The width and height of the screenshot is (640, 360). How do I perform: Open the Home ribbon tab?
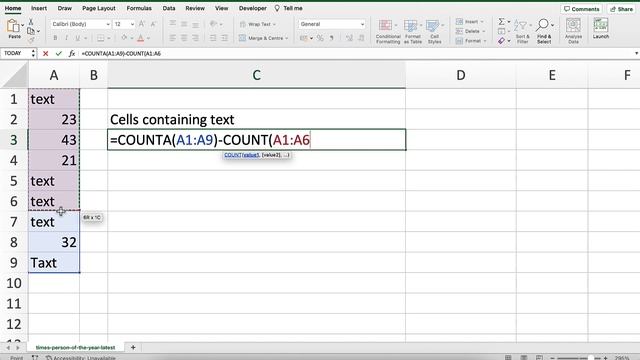click(x=13, y=8)
